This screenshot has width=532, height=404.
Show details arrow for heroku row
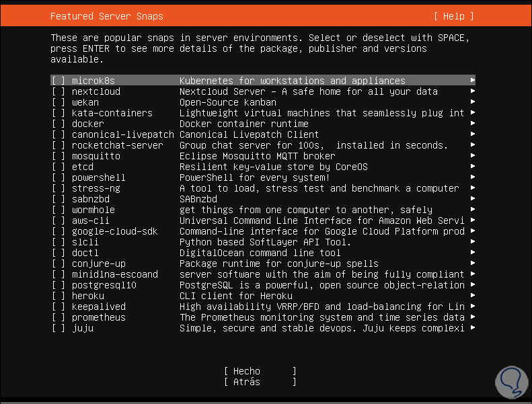tap(473, 296)
